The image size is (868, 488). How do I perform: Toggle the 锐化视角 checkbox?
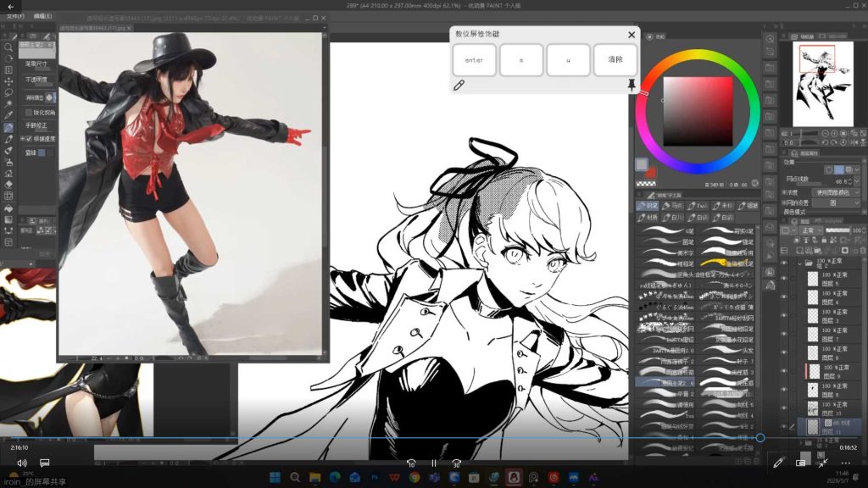(x=29, y=113)
